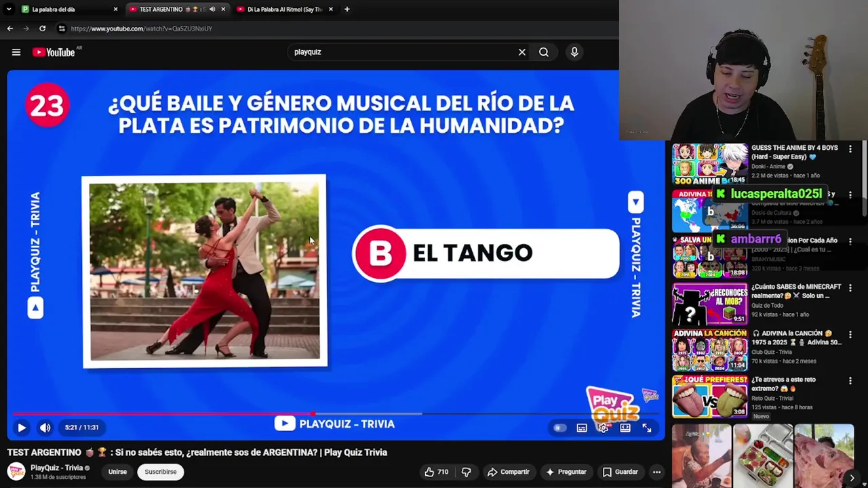Select the TEST ARGENTINO video title text
The height and width of the screenshot is (488, 868).
coord(197,453)
